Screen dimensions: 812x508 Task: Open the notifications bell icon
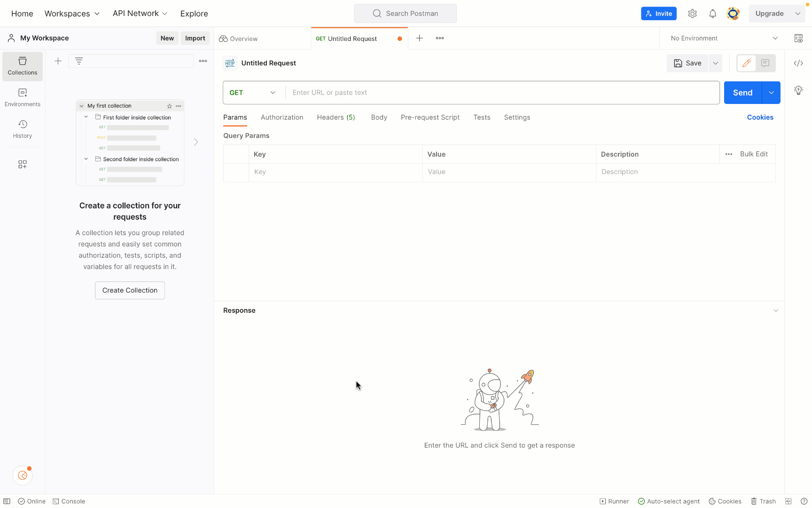click(x=712, y=14)
